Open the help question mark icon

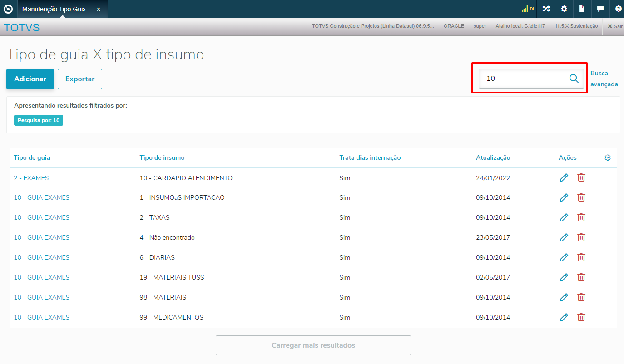(x=618, y=9)
